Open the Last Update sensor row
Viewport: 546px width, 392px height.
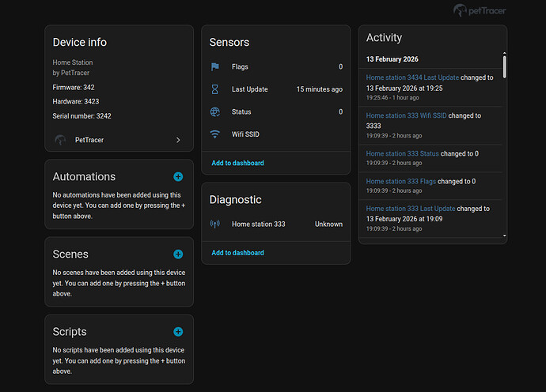(275, 89)
